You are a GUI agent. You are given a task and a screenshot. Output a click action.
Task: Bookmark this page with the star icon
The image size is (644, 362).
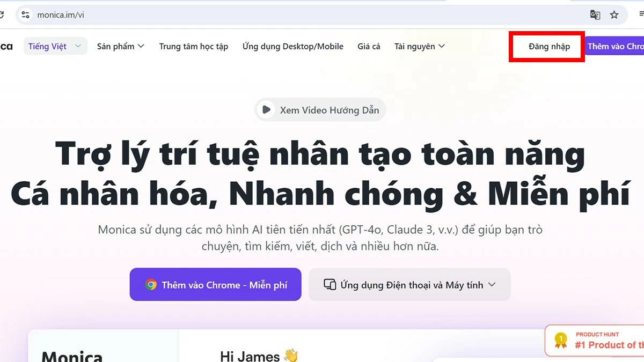(614, 15)
